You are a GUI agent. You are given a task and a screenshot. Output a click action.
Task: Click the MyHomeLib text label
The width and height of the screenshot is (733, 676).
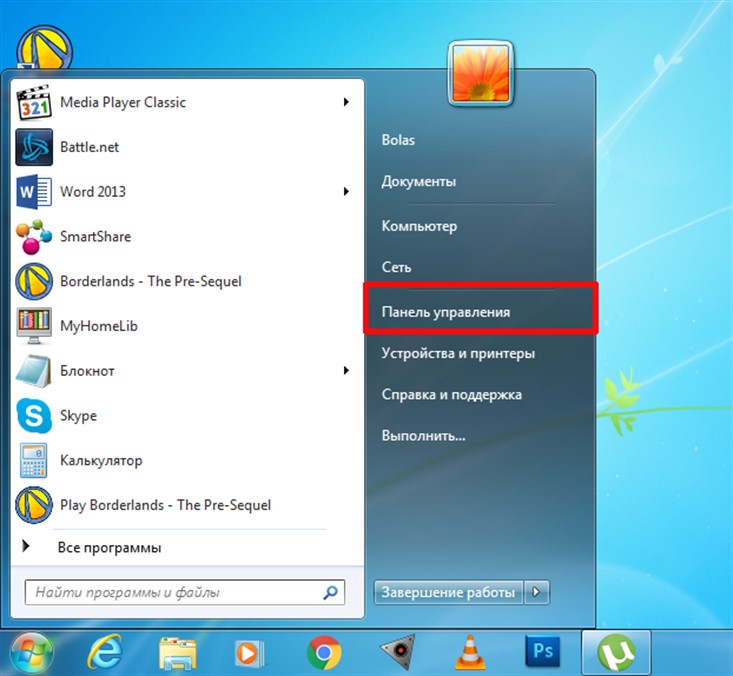pyautogui.click(x=99, y=326)
